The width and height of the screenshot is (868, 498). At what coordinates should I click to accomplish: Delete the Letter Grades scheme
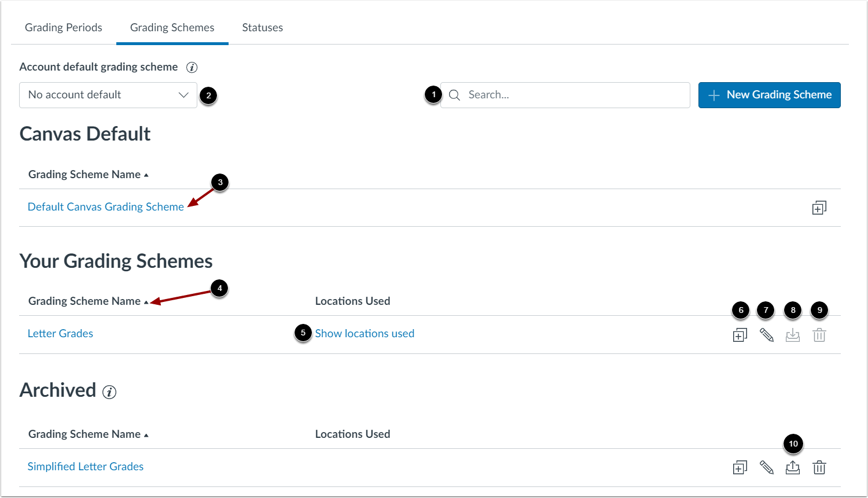819,335
